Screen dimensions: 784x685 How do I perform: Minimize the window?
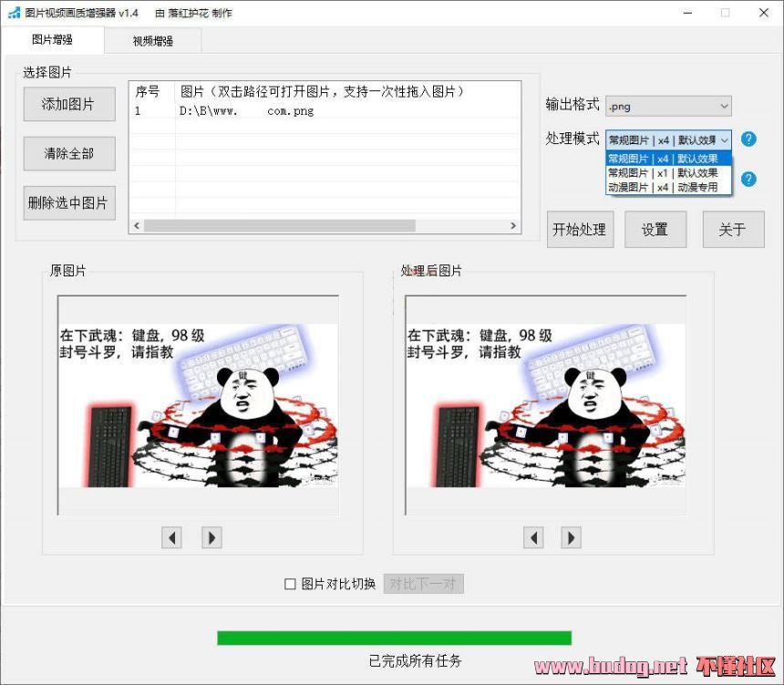tap(688, 13)
